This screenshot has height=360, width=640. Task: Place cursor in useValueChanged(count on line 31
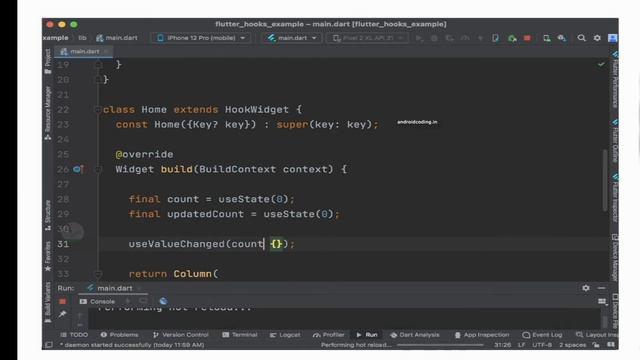tap(196, 244)
